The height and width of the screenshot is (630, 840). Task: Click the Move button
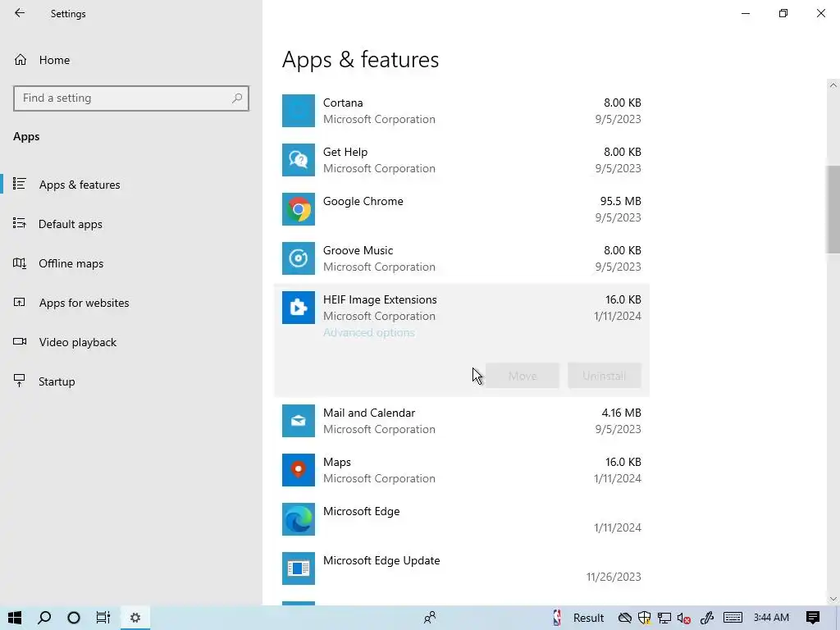coord(523,376)
